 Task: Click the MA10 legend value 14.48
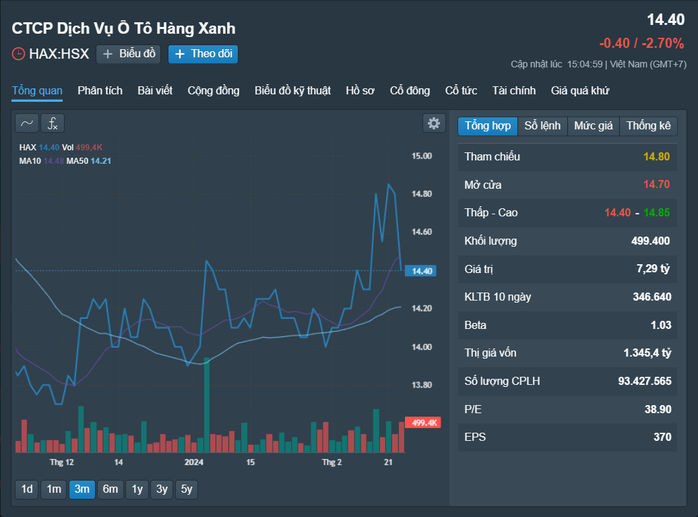[x=54, y=161]
